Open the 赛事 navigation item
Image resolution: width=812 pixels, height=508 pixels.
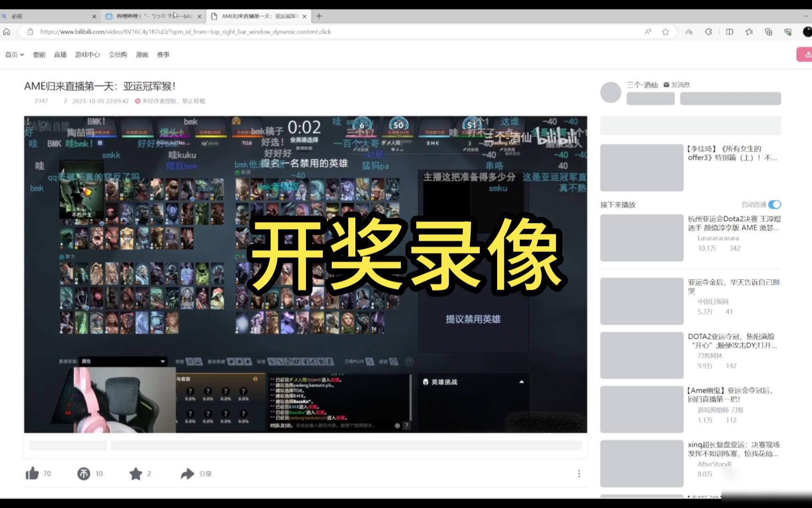(x=163, y=55)
